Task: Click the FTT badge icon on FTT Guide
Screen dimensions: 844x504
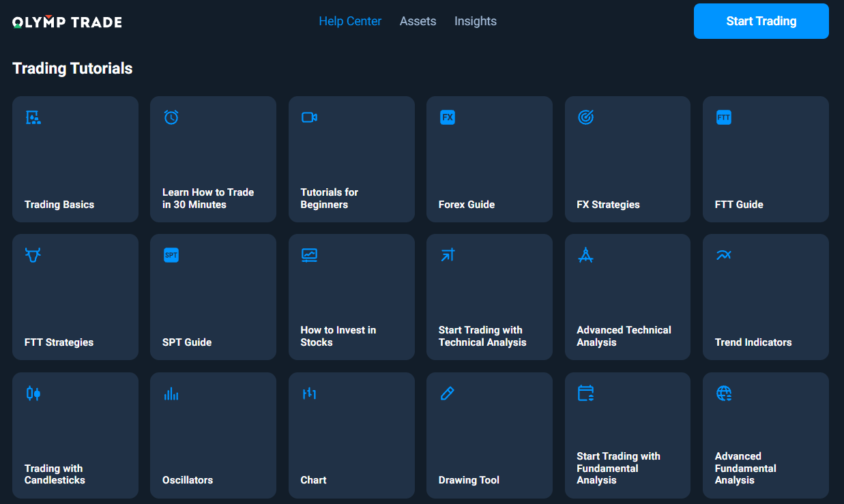Action: (723, 117)
